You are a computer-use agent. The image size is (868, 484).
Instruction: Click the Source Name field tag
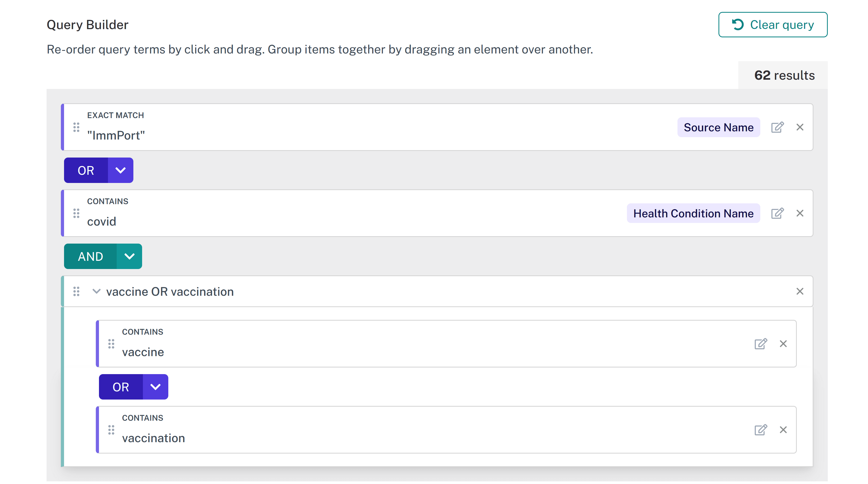[718, 127]
